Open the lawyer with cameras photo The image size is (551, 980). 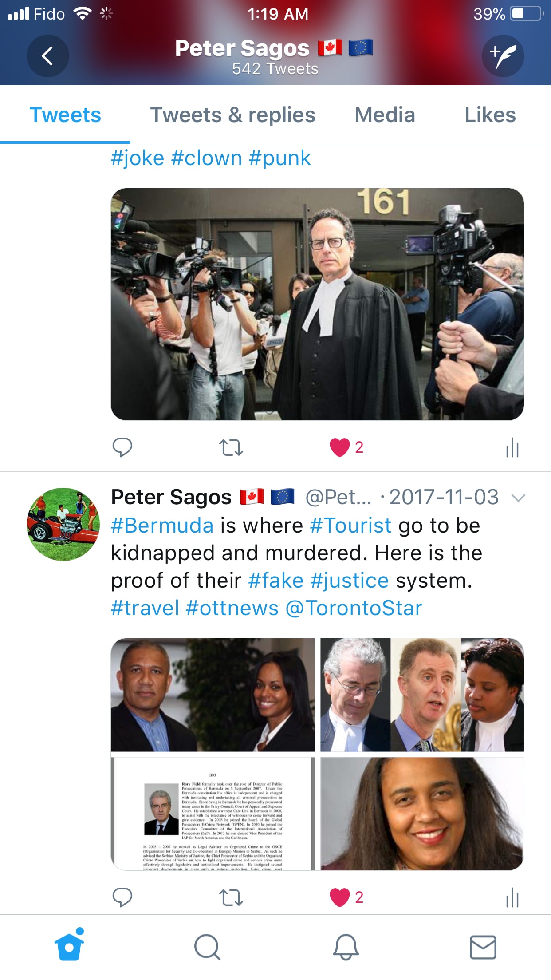pyautogui.click(x=317, y=304)
